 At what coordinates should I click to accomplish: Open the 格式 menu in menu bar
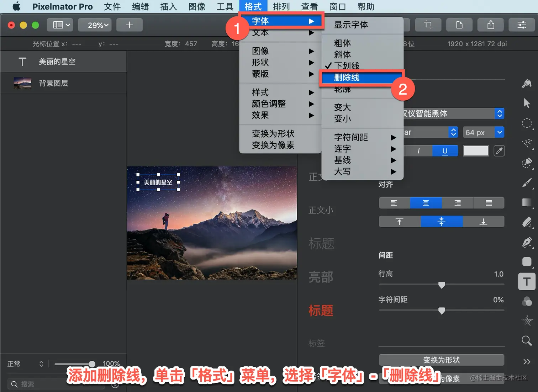[253, 6]
